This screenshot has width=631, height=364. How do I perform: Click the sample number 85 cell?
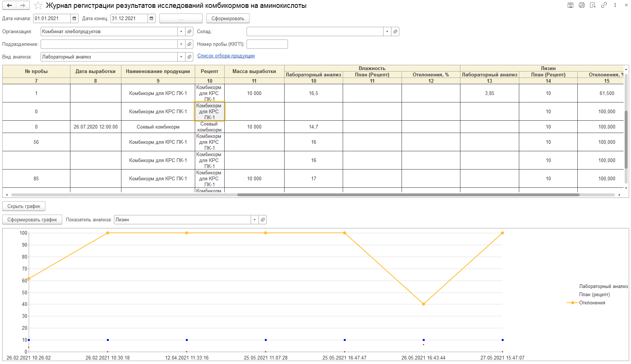(x=36, y=179)
